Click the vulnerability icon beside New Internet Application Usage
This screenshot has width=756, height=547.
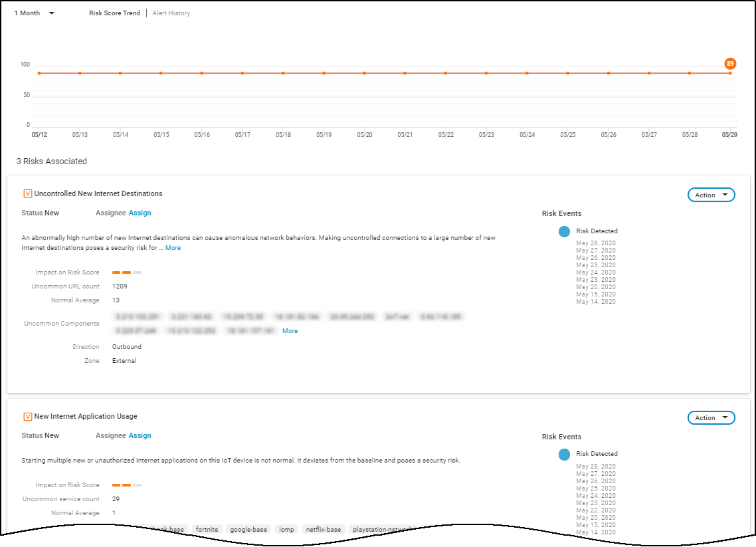pyautogui.click(x=27, y=416)
